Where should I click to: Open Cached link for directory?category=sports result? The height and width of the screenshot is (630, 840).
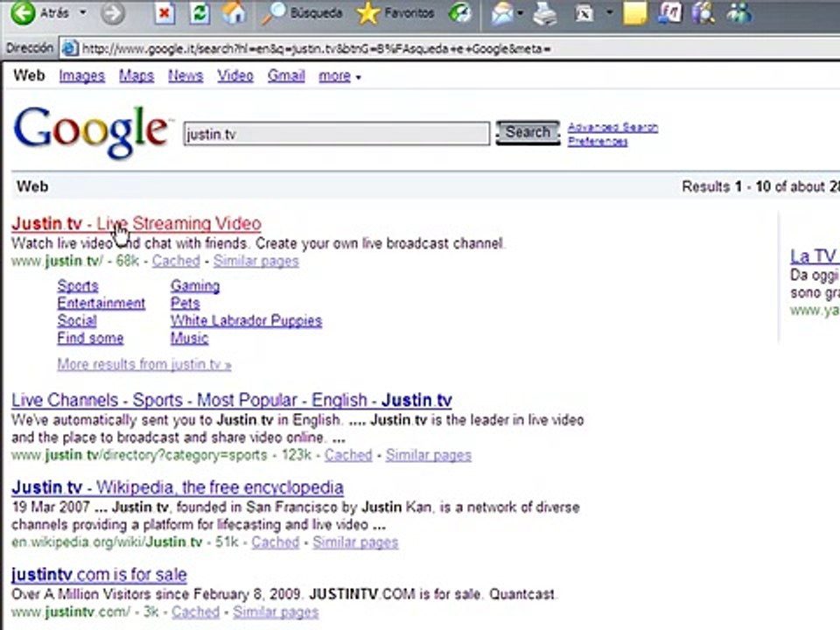coord(348,455)
